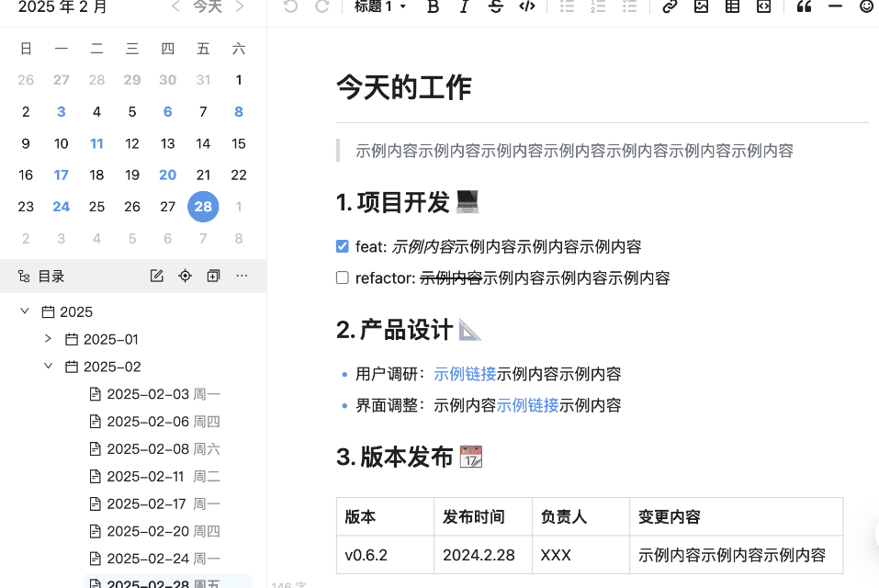Image resolution: width=879 pixels, height=588 pixels.
Task: Apply inline code formatting
Action: (x=527, y=6)
